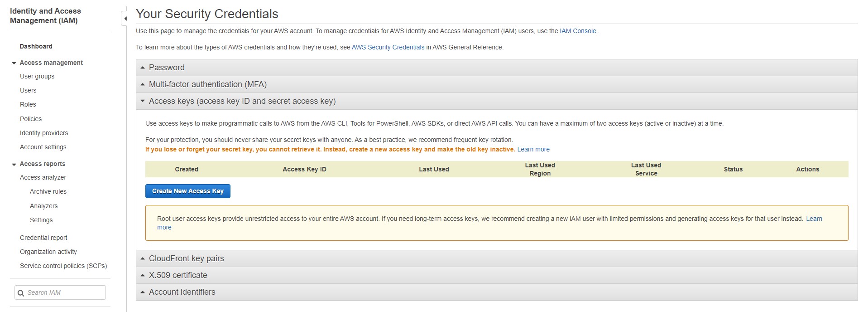Image resolution: width=868 pixels, height=312 pixels.
Task: Click Identity and Access Management (IAM) title
Action: point(45,16)
